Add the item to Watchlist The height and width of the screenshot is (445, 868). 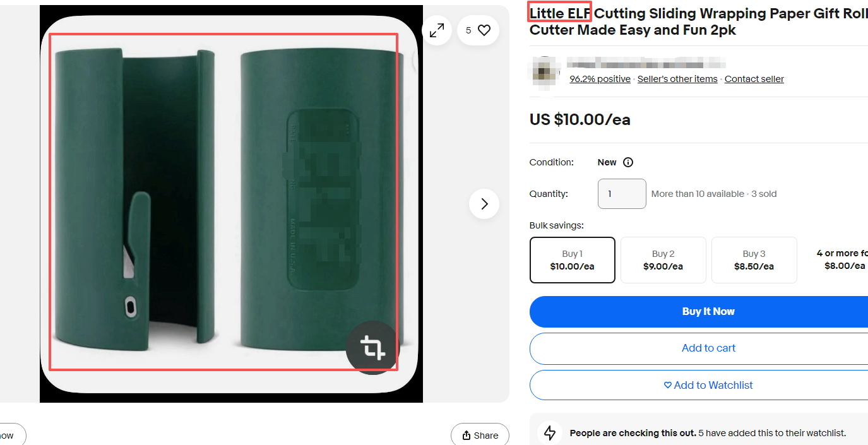pos(708,385)
